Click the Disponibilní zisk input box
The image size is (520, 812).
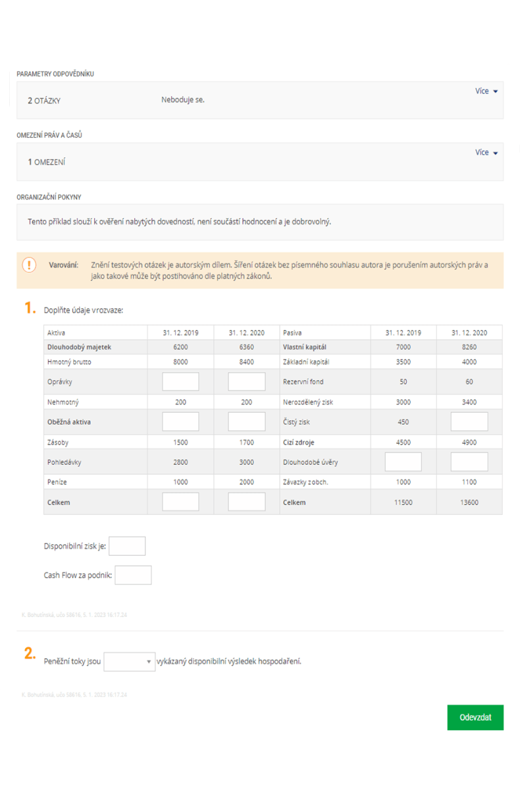coord(127,546)
